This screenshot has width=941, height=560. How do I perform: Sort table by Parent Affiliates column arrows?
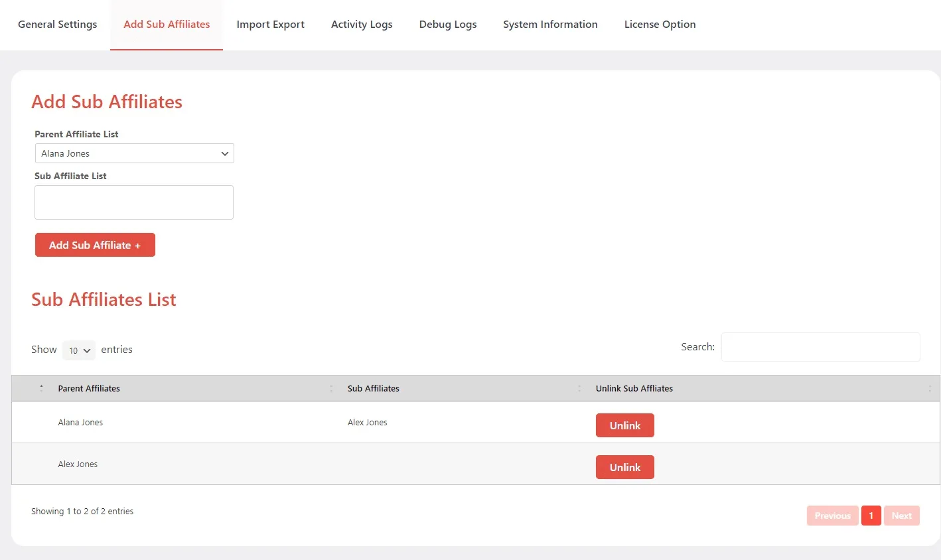330,388
